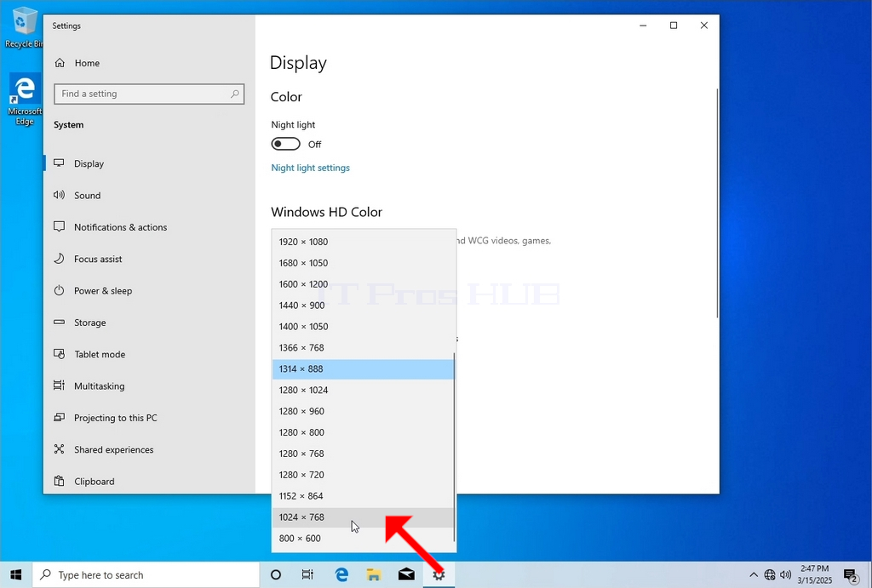Open Task View on the taskbar

click(307, 574)
